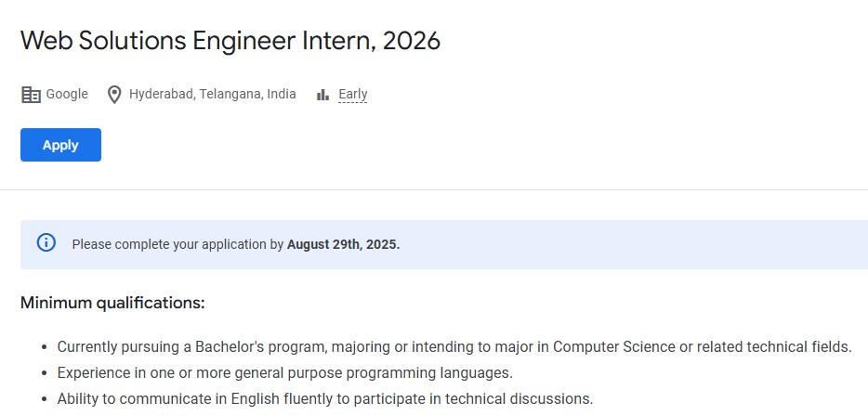The height and width of the screenshot is (416, 868).
Task: Click the bullet before 'Experience in one'
Action: tap(45, 373)
